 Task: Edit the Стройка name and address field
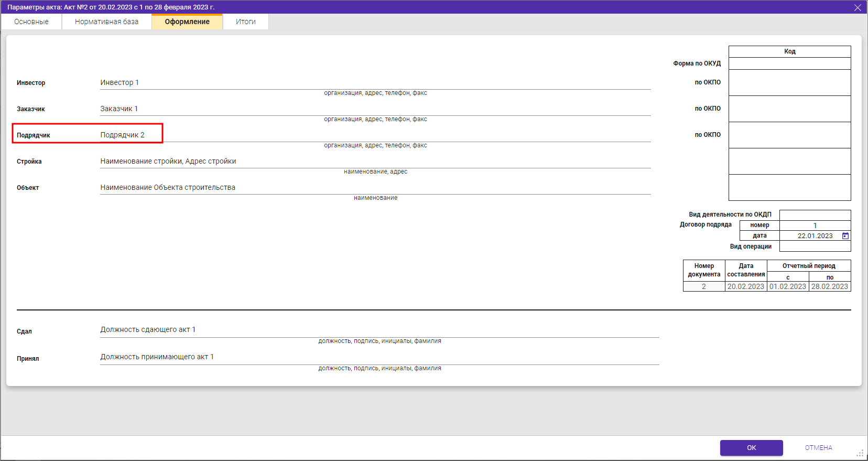375,162
